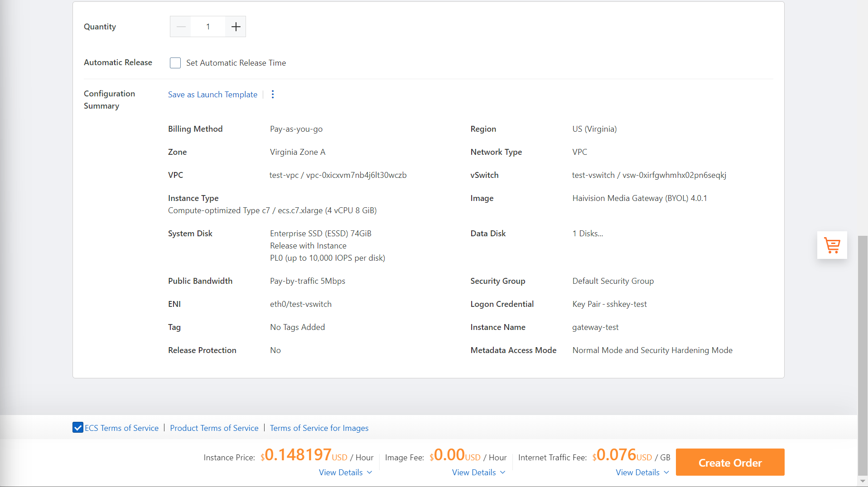Click the chevron beside Instance Price View Details

(x=370, y=472)
